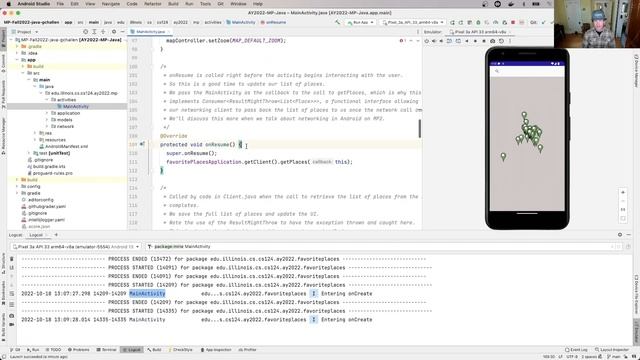Open the Apple menu
Image resolution: width=640 pixels, height=360 pixels.
[9, 4]
